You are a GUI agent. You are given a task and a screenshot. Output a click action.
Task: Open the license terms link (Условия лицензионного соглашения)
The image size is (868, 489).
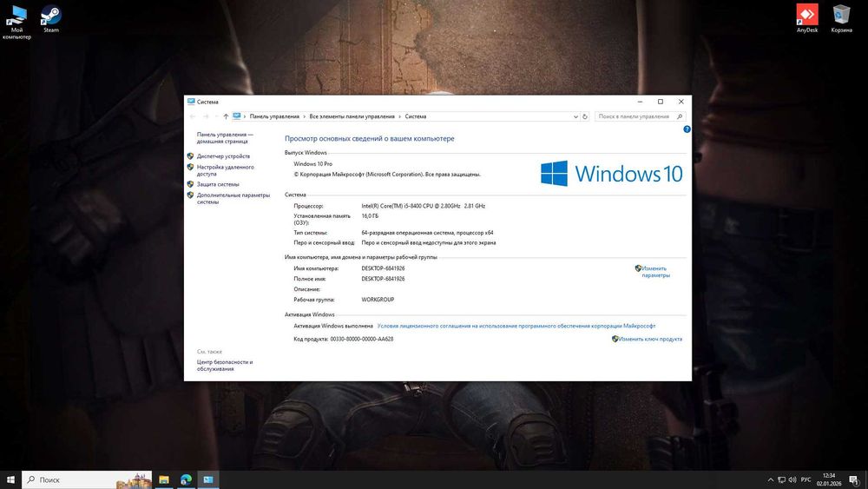[x=516, y=326]
